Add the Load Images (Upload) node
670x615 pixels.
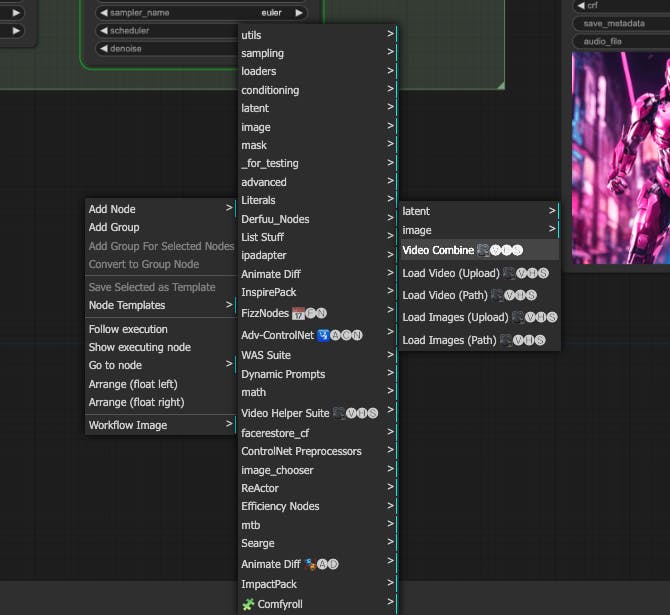pyautogui.click(x=479, y=317)
